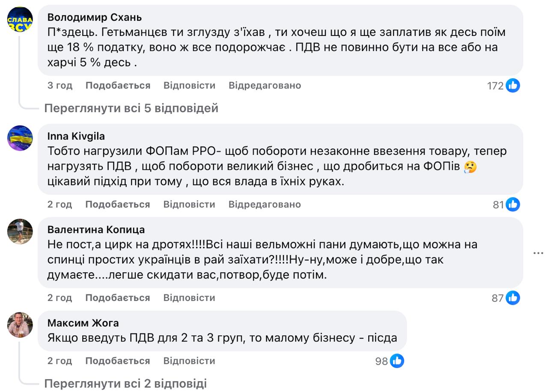The width and height of the screenshot is (548, 392).
Task: Click the 3 год timestamp on first comment
Action: tap(60, 86)
